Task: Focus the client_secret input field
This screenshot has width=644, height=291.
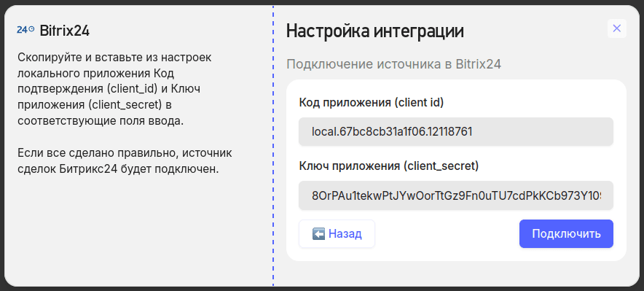Action: pos(456,195)
